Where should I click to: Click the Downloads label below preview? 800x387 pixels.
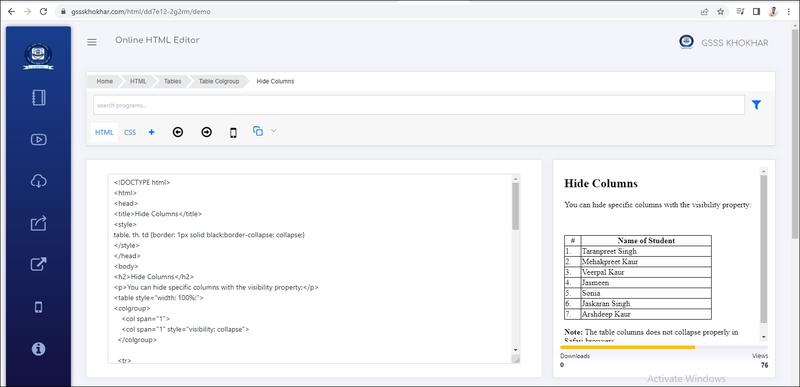click(x=574, y=356)
